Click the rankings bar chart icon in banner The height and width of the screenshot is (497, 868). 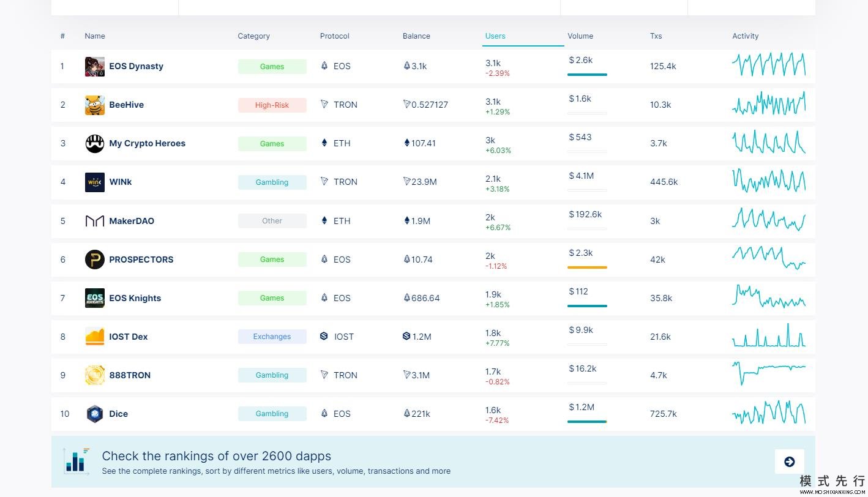[77, 460]
